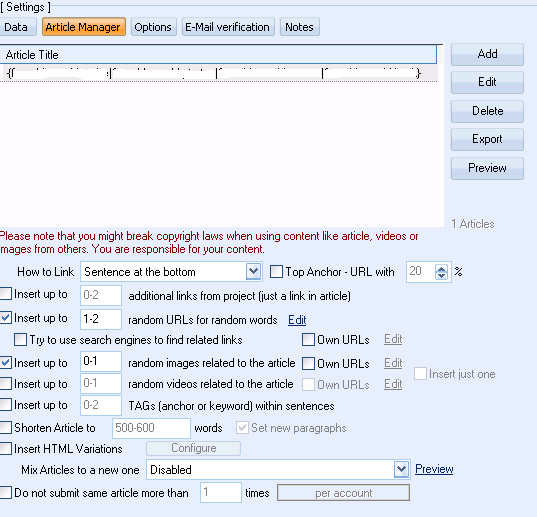Enable Top Anchor - URL with checkbox

pos(276,272)
